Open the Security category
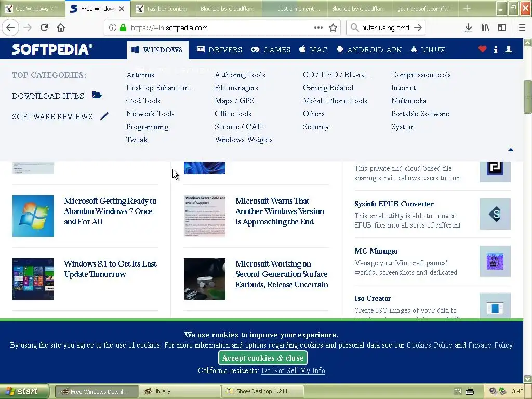The height and width of the screenshot is (399, 532). pyautogui.click(x=316, y=127)
